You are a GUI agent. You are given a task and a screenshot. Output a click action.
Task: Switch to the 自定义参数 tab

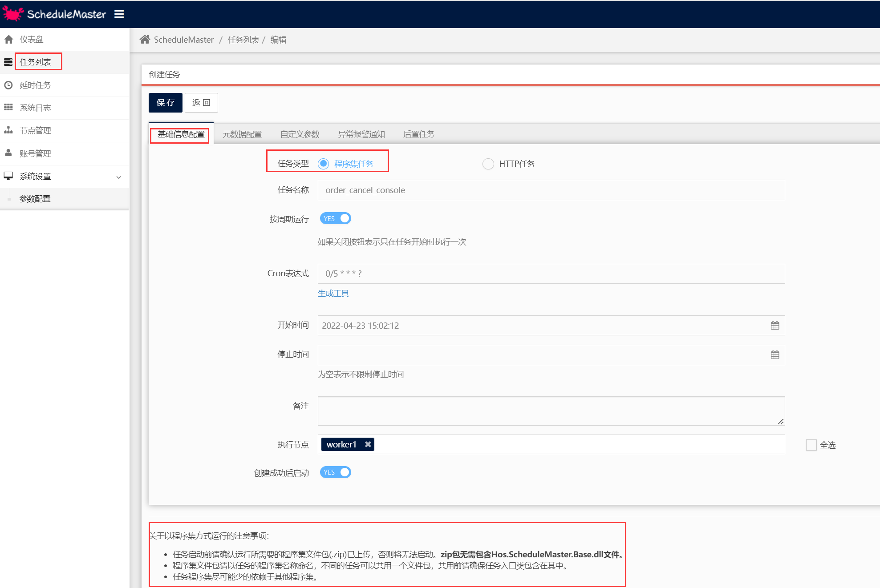point(300,134)
